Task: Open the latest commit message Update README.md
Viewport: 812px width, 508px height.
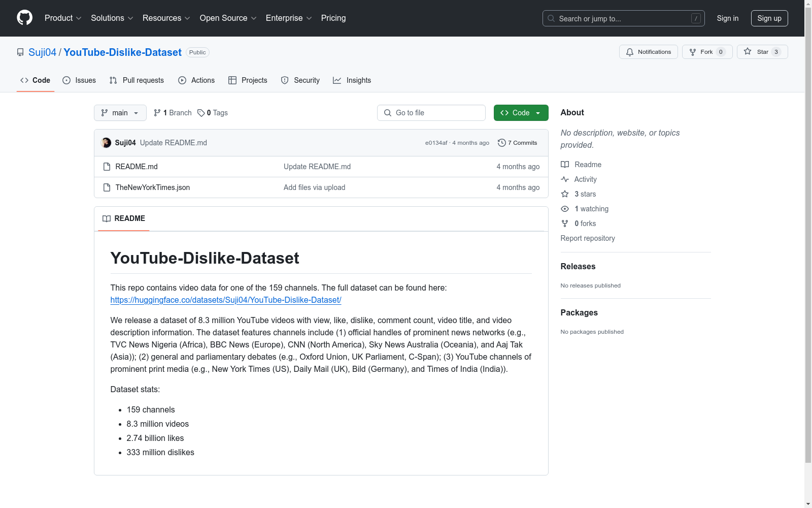Action: [x=174, y=143]
